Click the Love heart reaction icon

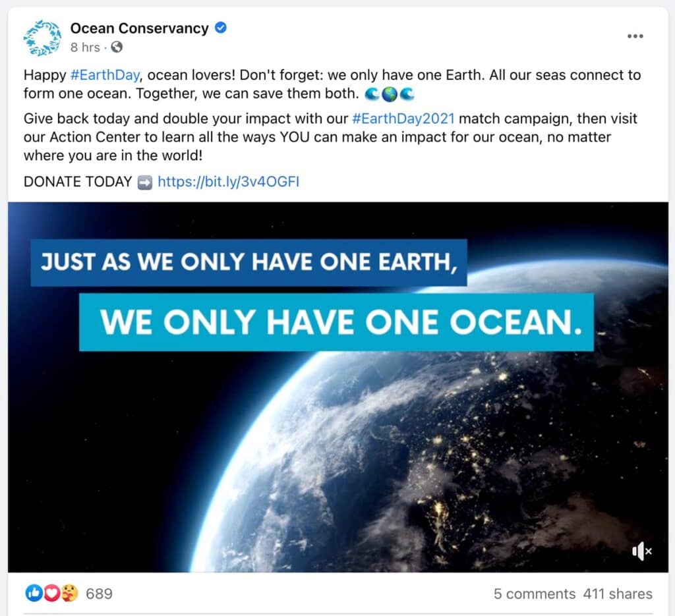pyautogui.click(x=51, y=593)
